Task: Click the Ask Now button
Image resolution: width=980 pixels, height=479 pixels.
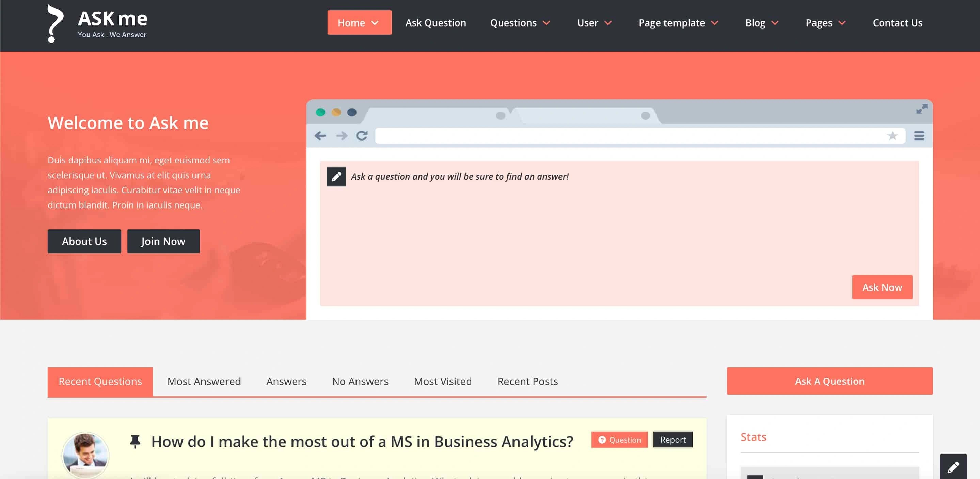Action: pyautogui.click(x=882, y=287)
